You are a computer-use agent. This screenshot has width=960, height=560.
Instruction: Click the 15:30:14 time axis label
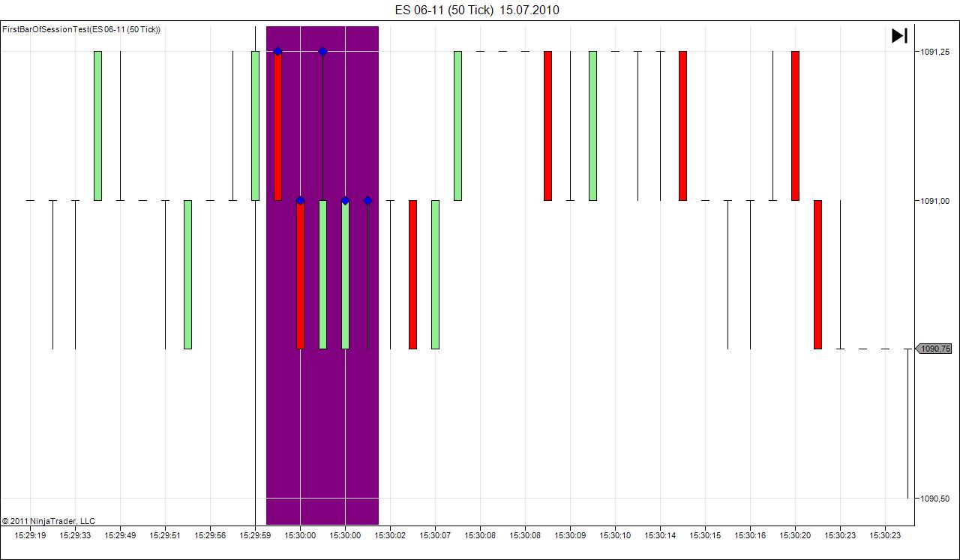point(660,535)
